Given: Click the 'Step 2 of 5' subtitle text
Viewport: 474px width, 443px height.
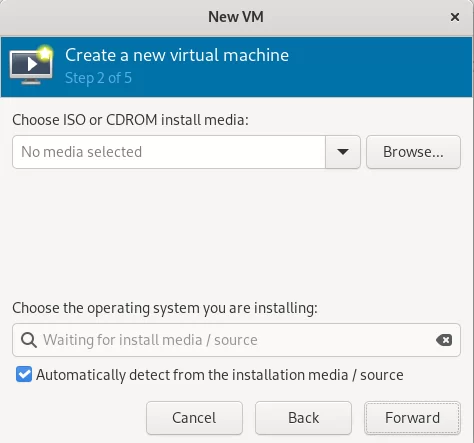Looking at the screenshot, I should click(x=98, y=78).
